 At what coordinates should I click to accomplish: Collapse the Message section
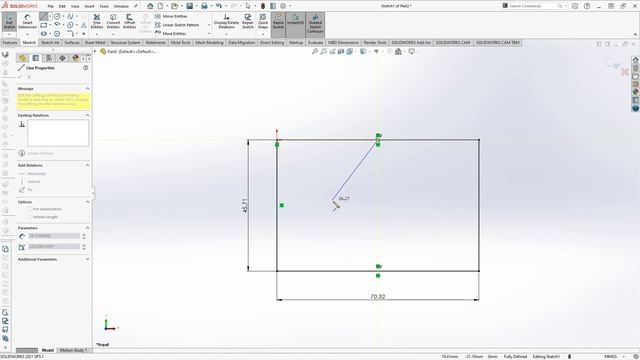click(87, 89)
